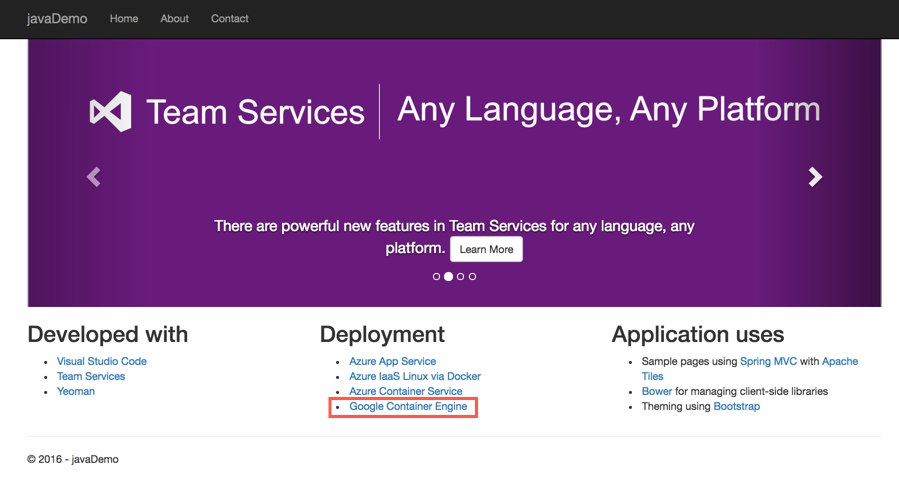This screenshot has width=899, height=478.
Task: Open the Team Services link
Action: pos(91,376)
